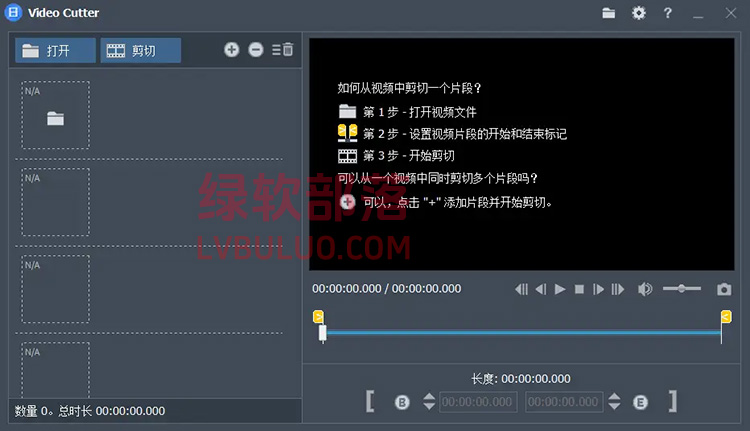Viewport: 750px width, 431px height.
Task: Close the Video Cutter window
Action: pyautogui.click(x=730, y=13)
